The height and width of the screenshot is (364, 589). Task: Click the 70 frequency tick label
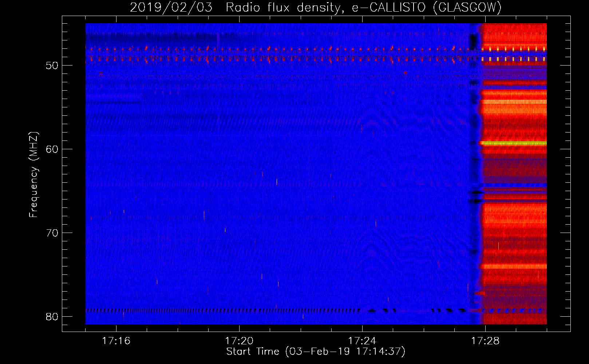click(x=52, y=233)
